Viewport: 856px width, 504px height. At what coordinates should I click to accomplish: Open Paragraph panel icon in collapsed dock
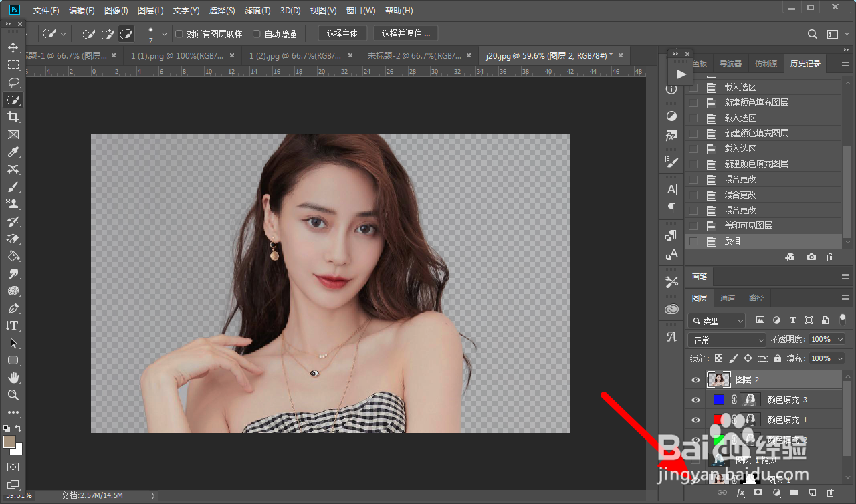(672, 209)
